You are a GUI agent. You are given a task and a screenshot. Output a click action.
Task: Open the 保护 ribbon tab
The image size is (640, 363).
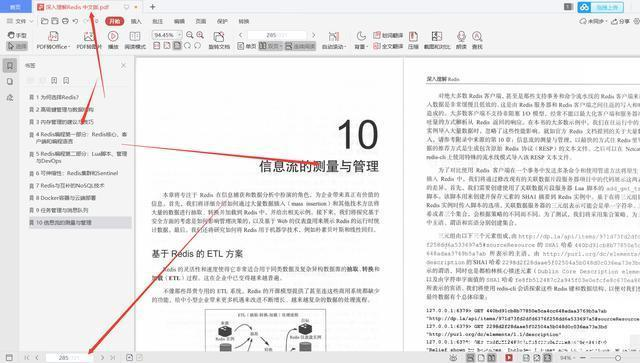[x=222, y=21]
